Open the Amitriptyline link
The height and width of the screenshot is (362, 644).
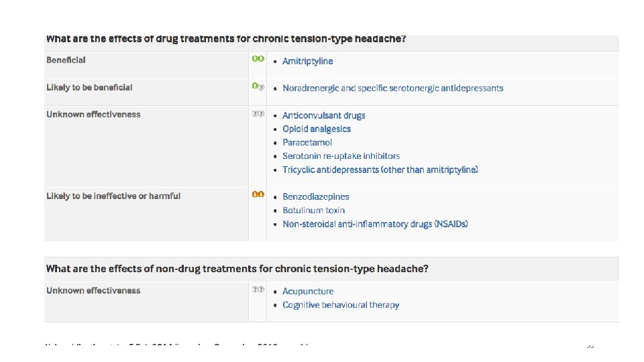tap(307, 61)
